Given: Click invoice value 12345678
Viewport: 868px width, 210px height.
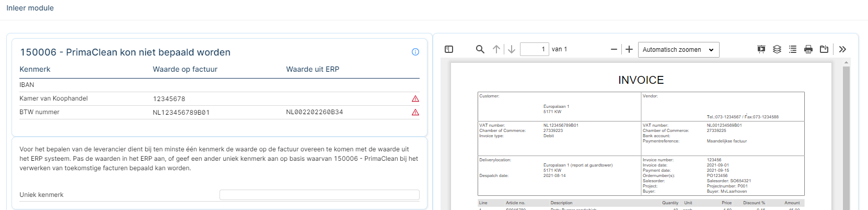Looking at the screenshot, I should 169,99.
